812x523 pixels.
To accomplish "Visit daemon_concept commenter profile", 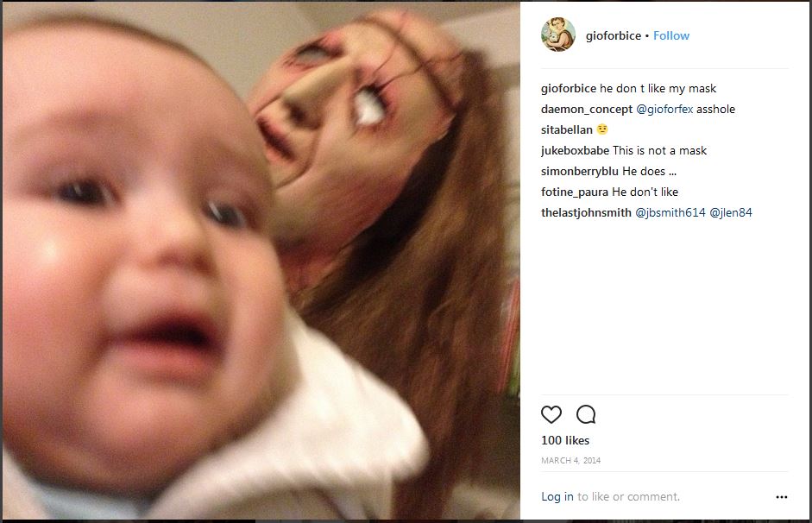I will coord(587,110).
